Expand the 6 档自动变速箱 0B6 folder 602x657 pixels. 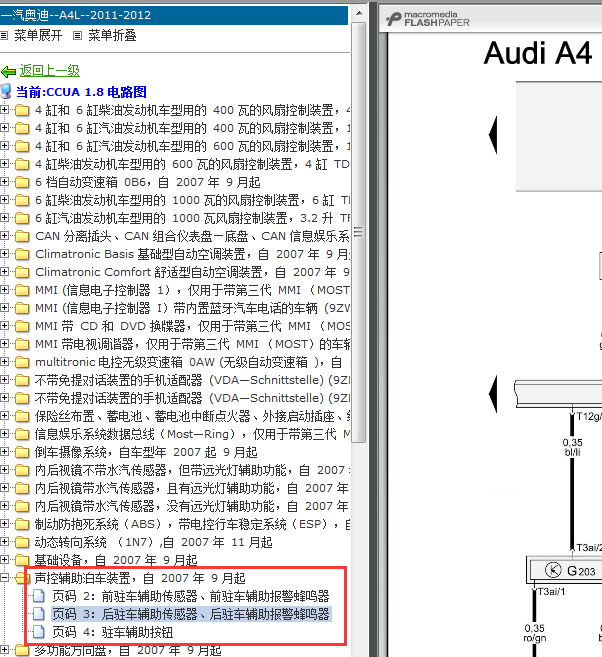[4, 182]
